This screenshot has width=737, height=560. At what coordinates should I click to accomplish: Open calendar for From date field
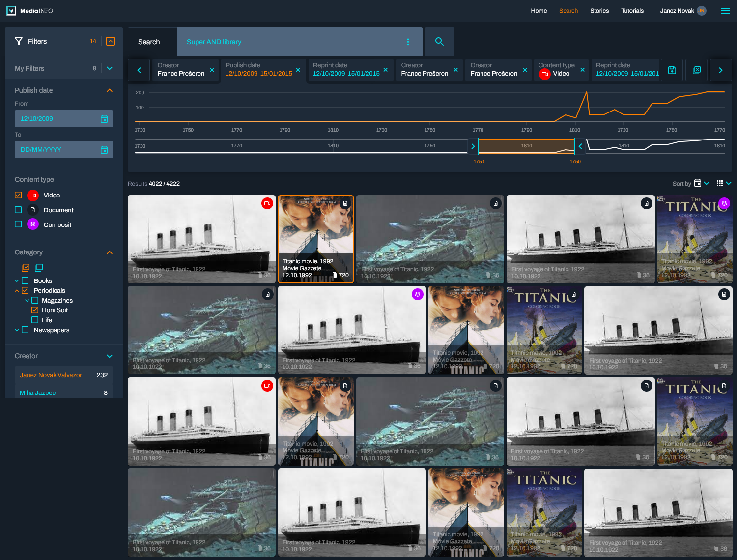[x=104, y=119]
